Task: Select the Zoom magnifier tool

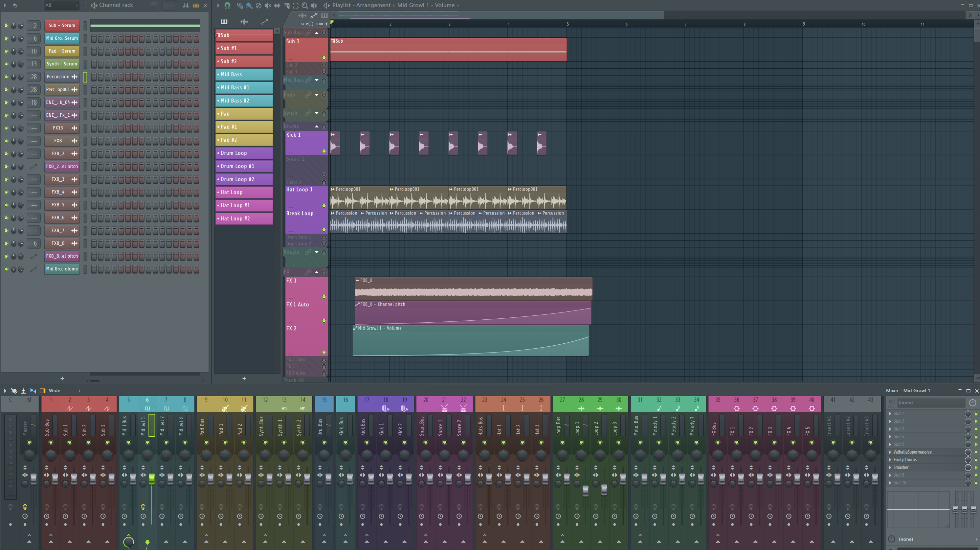Action: click(305, 5)
